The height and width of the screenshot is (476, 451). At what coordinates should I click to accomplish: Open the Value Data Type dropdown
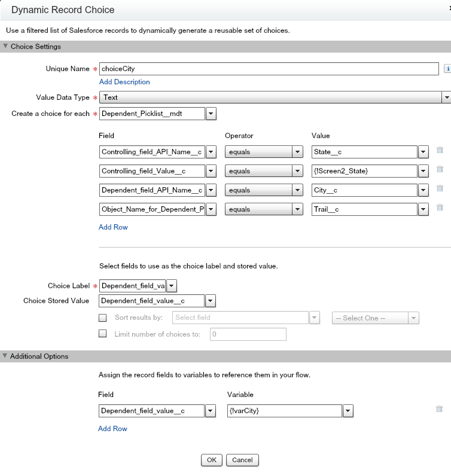[x=446, y=97]
